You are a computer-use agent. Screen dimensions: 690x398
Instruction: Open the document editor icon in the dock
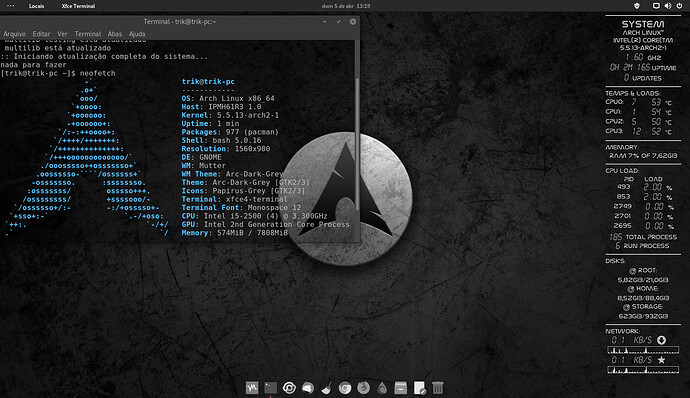(419, 388)
